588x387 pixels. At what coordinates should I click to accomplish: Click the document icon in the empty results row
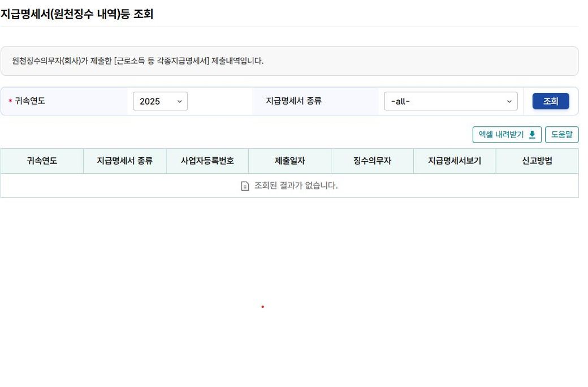click(245, 186)
